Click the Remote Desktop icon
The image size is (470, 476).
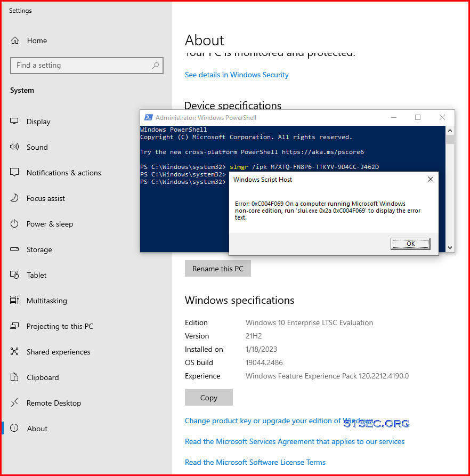14,402
